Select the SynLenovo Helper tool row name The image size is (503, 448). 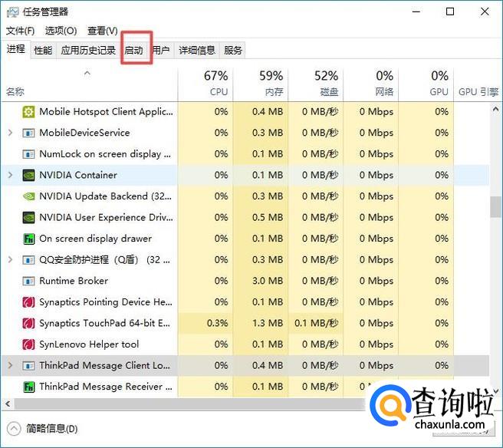tap(89, 344)
